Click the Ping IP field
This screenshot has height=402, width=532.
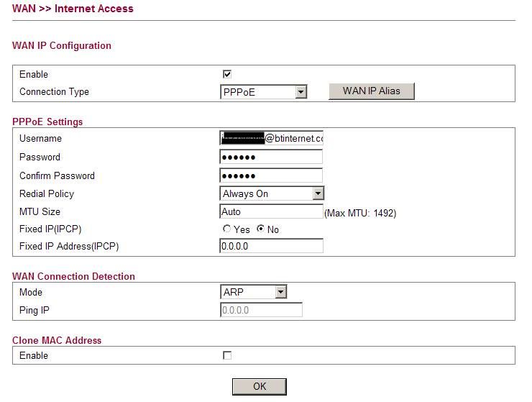pyautogui.click(x=261, y=310)
